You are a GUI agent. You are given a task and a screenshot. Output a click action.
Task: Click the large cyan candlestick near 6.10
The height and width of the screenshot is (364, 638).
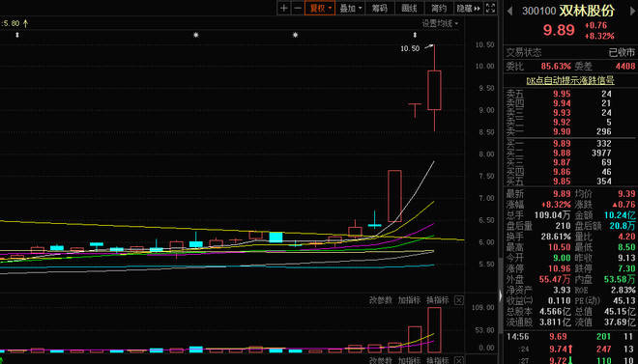point(275,238)
